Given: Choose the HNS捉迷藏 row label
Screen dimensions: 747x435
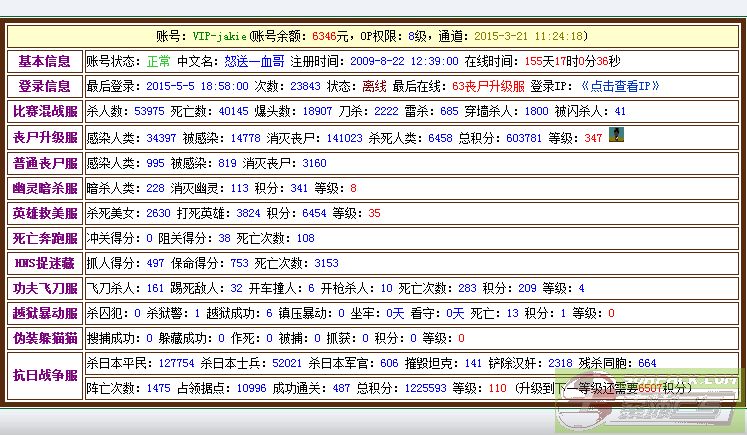Looking at the screenshot, I should 44,263.
